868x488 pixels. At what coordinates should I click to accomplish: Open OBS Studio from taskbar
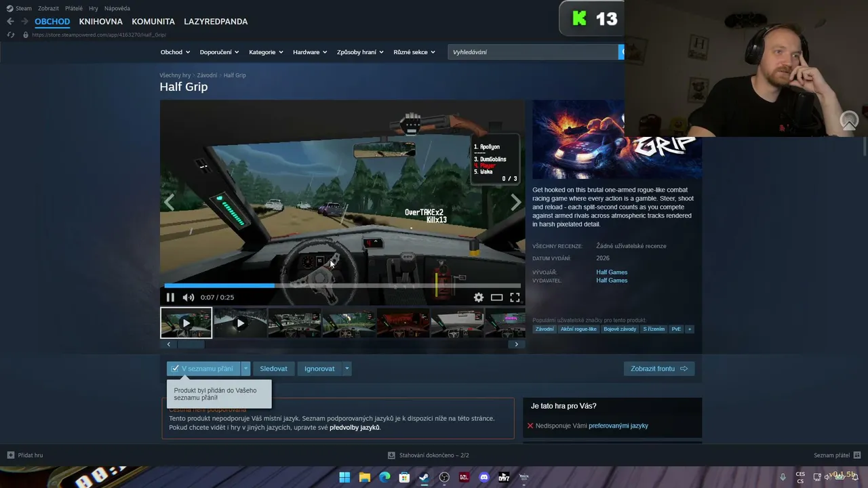(x=444, y=477)
